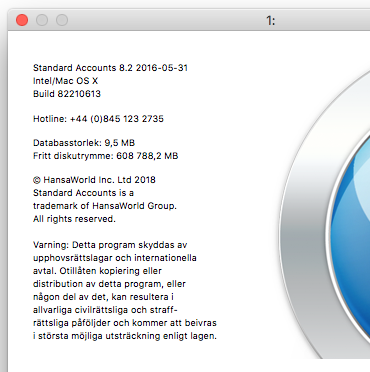Click the "Databasstorlek: 9,5 MB" line

[84, 143]
